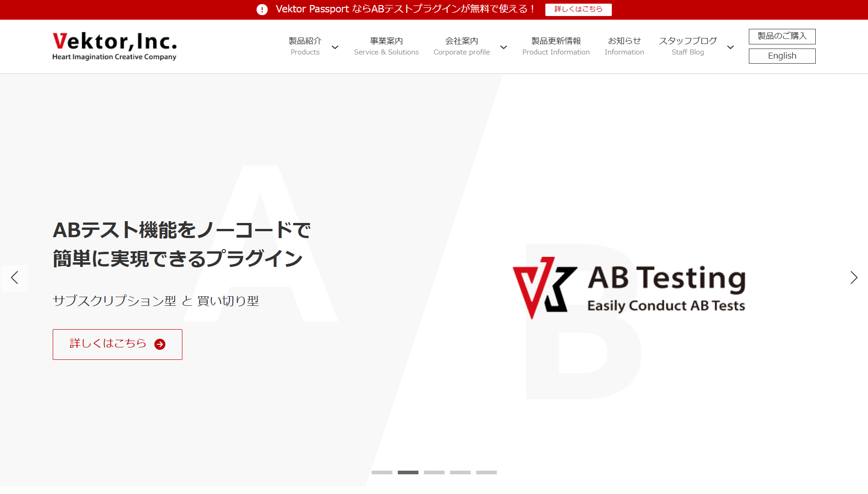The height and width of the screenshot is (494, 868).
Task: Open 製品更新情報 Product Information page
Action: click(x=556, y=46)
